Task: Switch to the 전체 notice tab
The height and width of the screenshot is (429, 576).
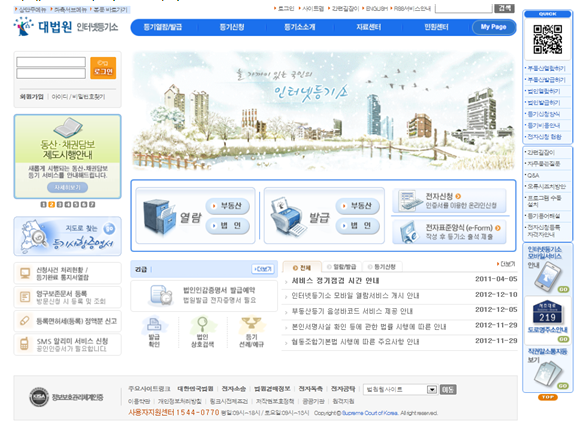Action: [x=302, y=267]
